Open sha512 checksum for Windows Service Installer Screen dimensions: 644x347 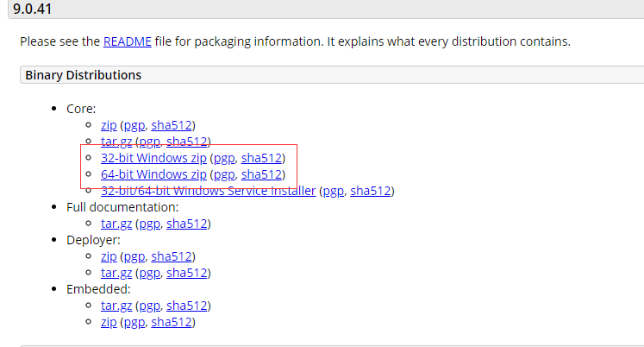click(x=372, y=191)
